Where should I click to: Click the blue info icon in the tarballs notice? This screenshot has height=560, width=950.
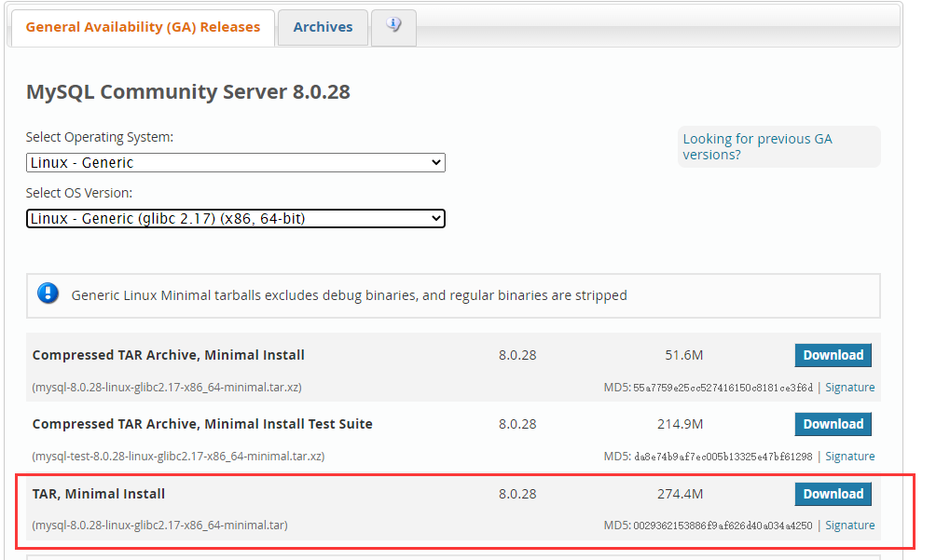[48, 293]
